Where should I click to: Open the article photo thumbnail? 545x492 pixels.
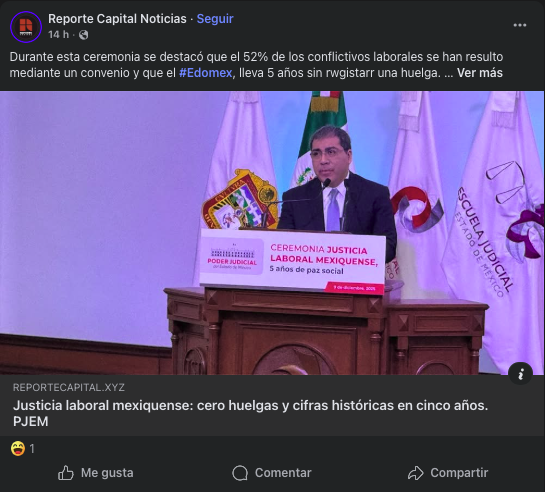click(272, 233)
